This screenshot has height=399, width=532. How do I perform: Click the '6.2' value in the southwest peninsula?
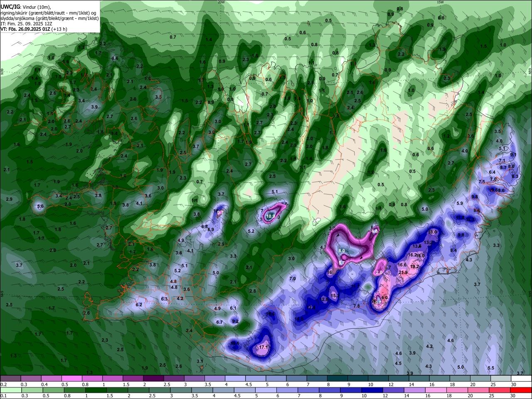pos(139,305)
